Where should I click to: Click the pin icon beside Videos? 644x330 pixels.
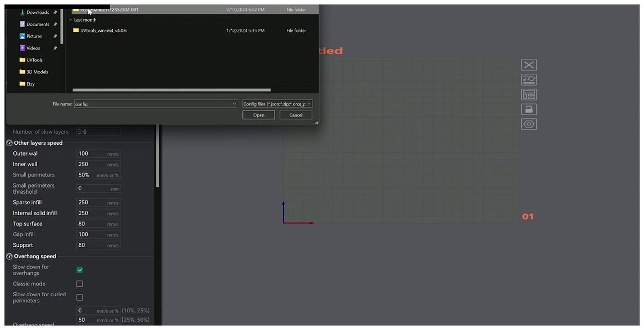(55, 48)
